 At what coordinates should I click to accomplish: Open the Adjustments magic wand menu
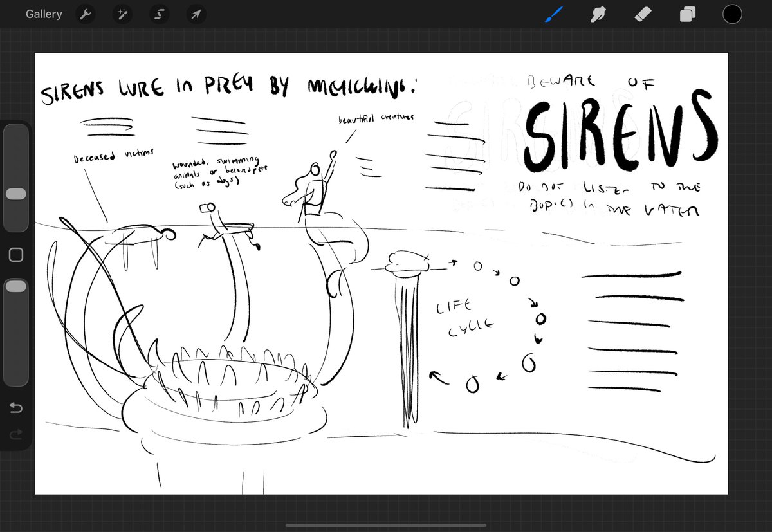(122, 14)
